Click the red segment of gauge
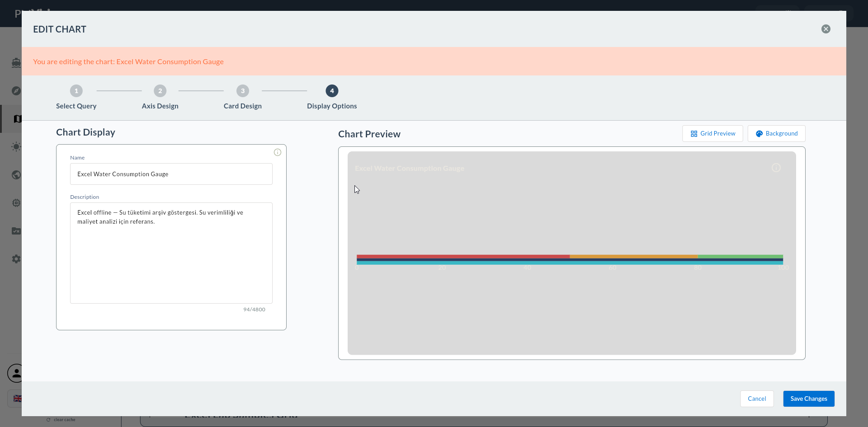868x427 pixels. pos(463,257)
